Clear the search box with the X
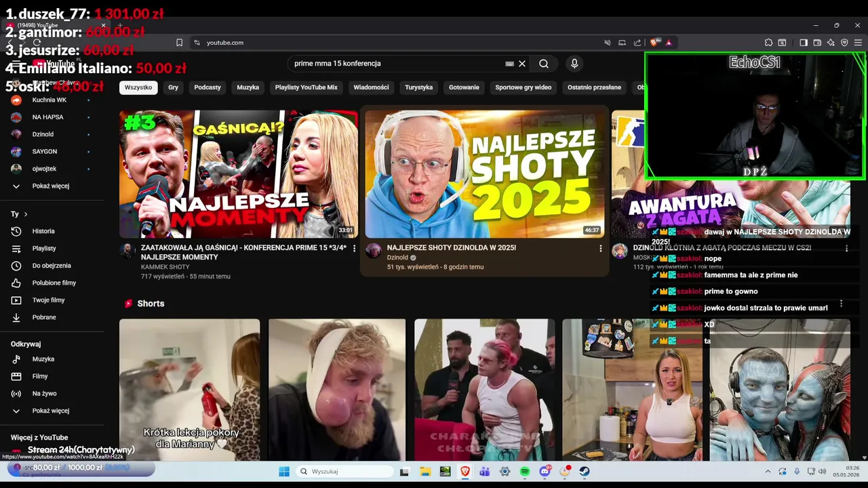868x488 pixels. (522, 64)
